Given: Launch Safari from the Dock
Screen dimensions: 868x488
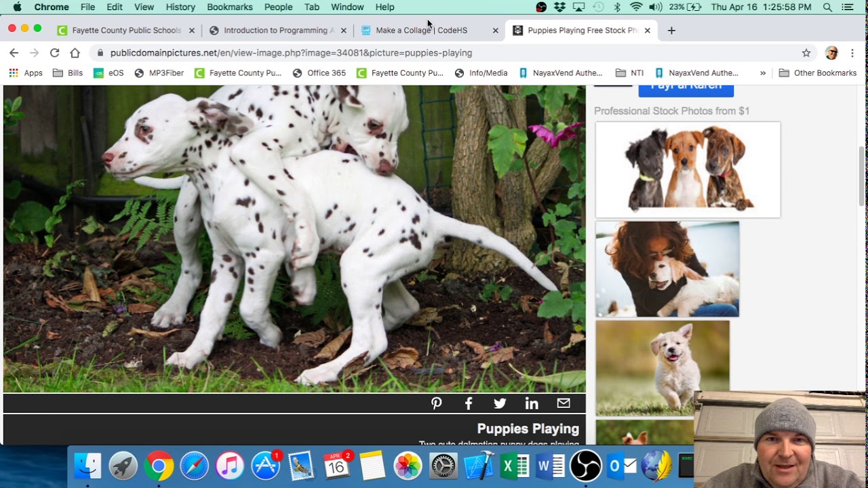Looking at the screenshot, I should (194, 466).
